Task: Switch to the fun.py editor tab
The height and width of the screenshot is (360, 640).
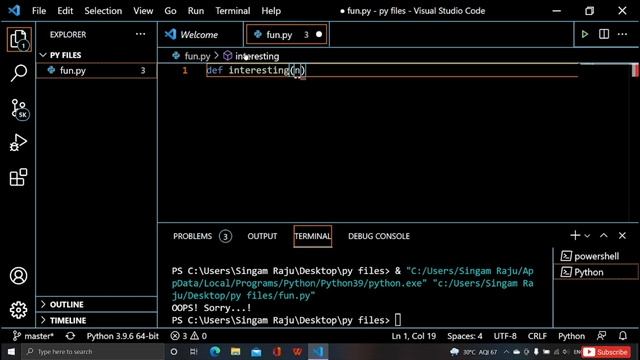Action: 287,35
